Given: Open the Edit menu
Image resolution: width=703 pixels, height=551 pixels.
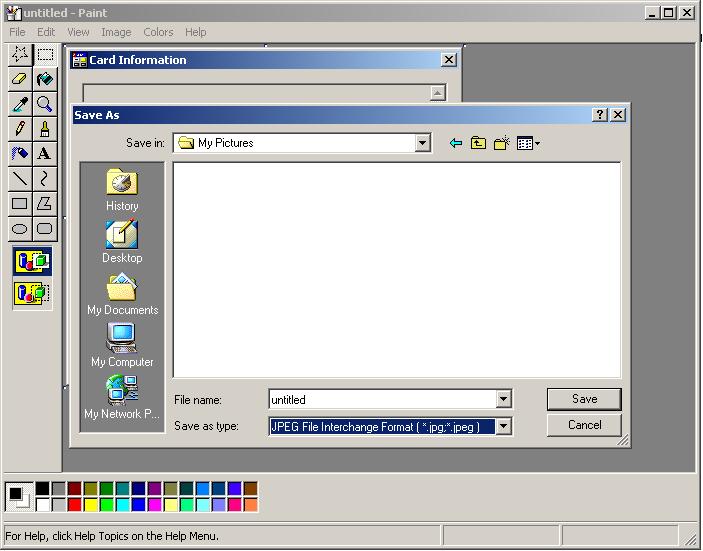Looking at the screenshot, I should (46, 32).
